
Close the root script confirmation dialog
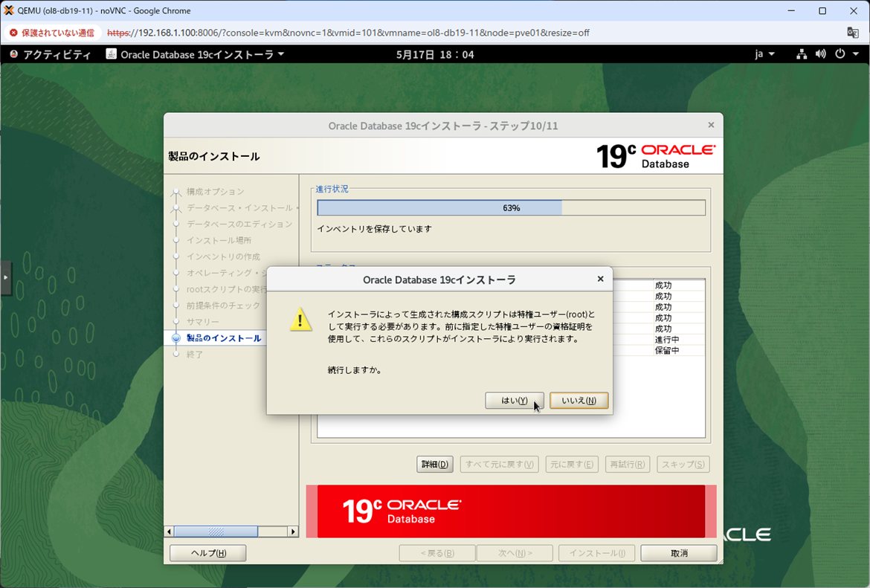pyautogui.click(x=600, y=279)
